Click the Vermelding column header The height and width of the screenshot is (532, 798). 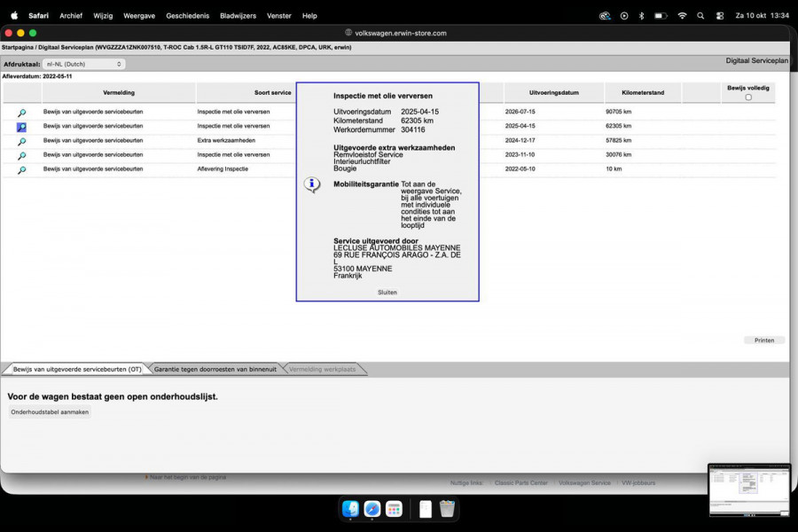(x=119, y=92)
